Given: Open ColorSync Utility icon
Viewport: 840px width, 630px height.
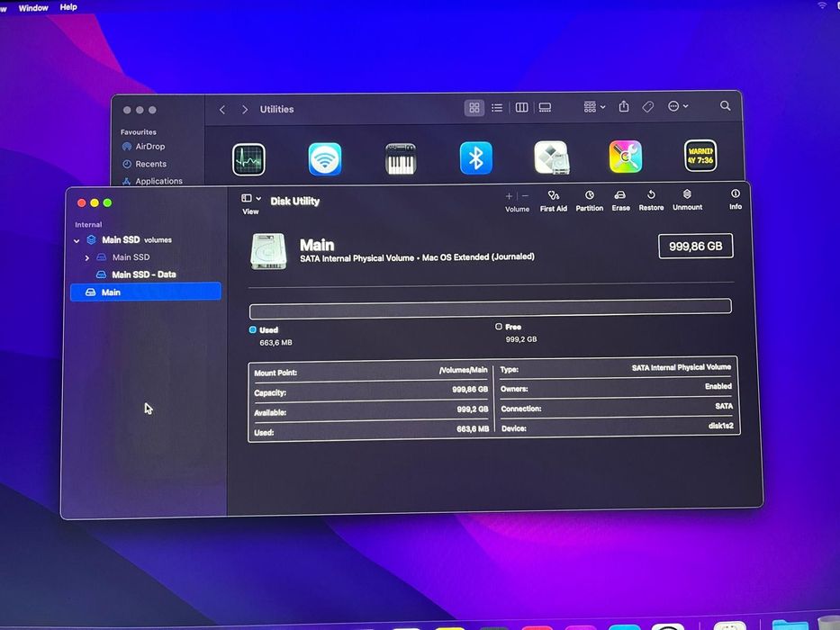Looking at the screenshot, I should click(x=625, y=157).
